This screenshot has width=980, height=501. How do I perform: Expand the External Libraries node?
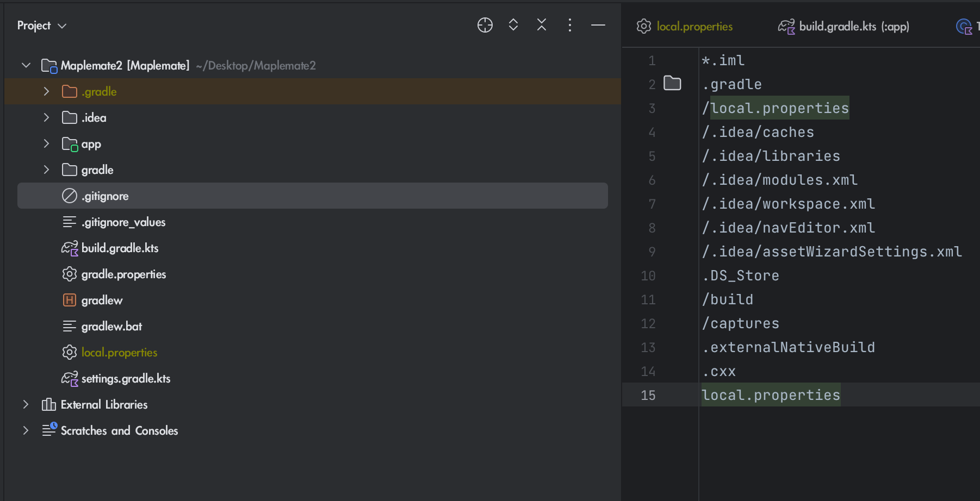point(26,404)
